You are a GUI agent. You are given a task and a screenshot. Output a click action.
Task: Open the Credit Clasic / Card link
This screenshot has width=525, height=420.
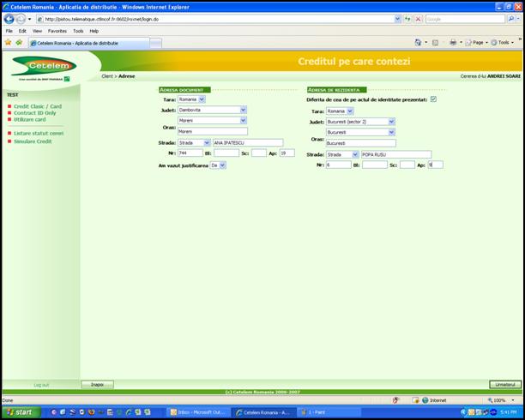click(x=37, y=106)
